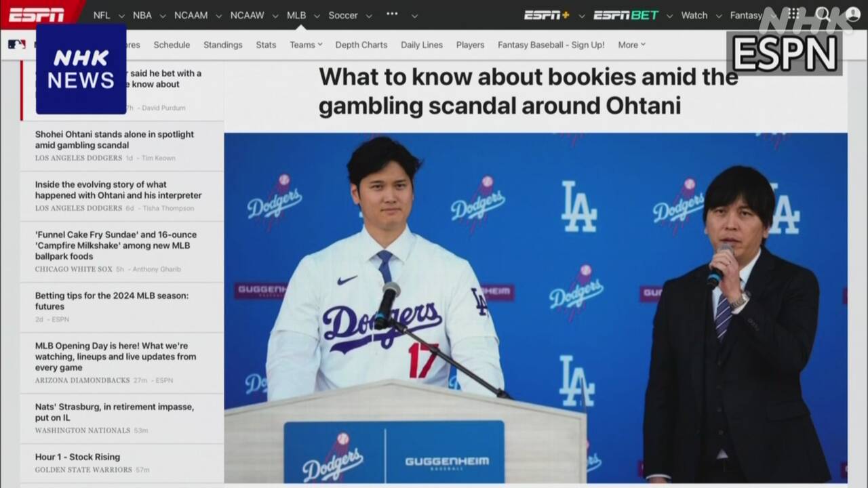Open the ESPN BET logo link
The image size is (868, 488).
click(x=626, y=15)
